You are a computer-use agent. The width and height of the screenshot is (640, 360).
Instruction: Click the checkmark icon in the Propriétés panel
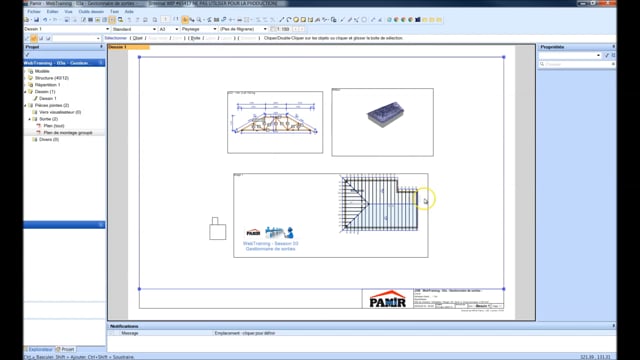[x=607, y=55]
